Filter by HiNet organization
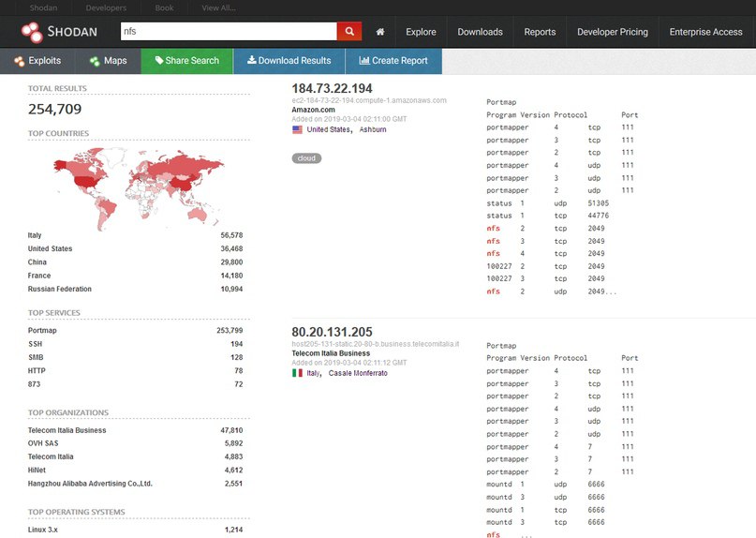 point(37,470)
